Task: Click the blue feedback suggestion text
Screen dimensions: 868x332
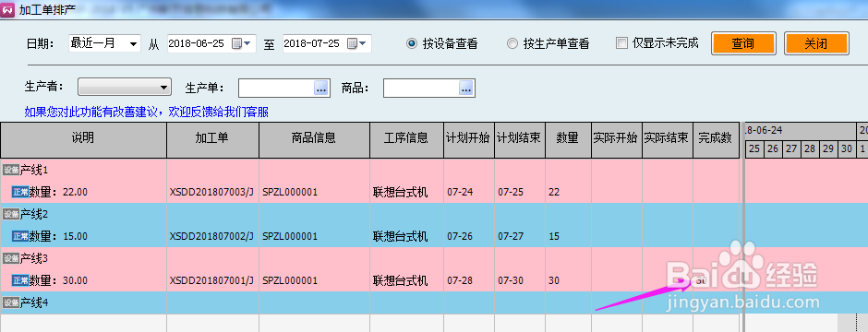Action: 147,113
